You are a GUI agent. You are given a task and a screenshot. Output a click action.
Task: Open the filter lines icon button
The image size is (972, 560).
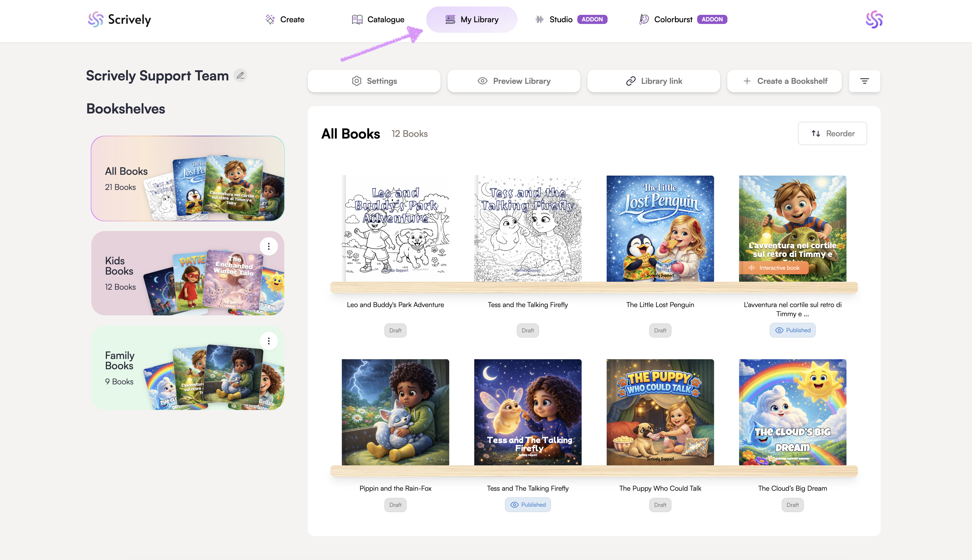(864, 81)
